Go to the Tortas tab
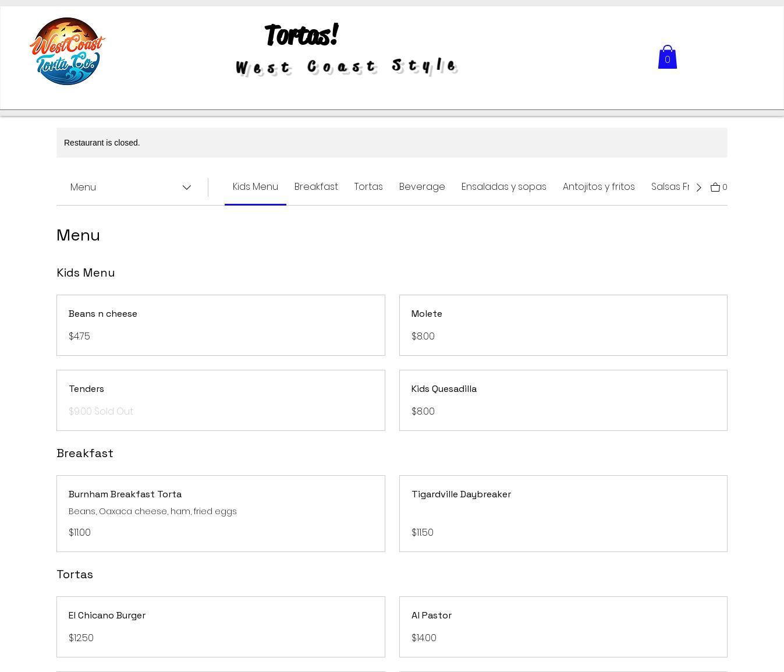The height and width of the screenshot is (672, 784). click(368, 187)
